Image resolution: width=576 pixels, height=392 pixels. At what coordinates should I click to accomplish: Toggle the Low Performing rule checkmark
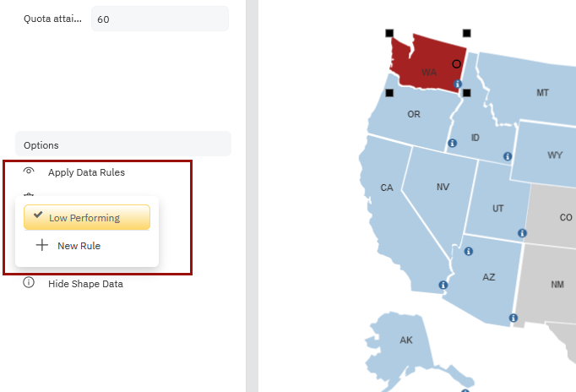tap(38, 216)
